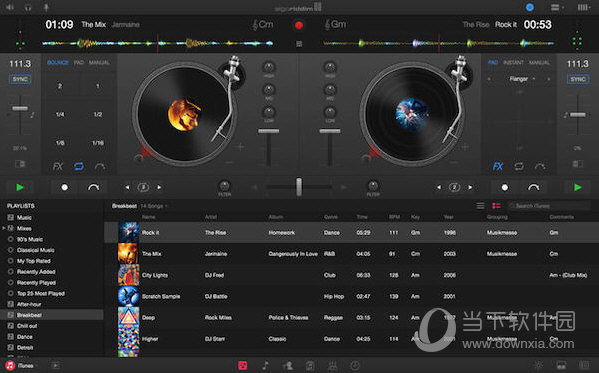Select loop icon on left deck

click(79, 166)
